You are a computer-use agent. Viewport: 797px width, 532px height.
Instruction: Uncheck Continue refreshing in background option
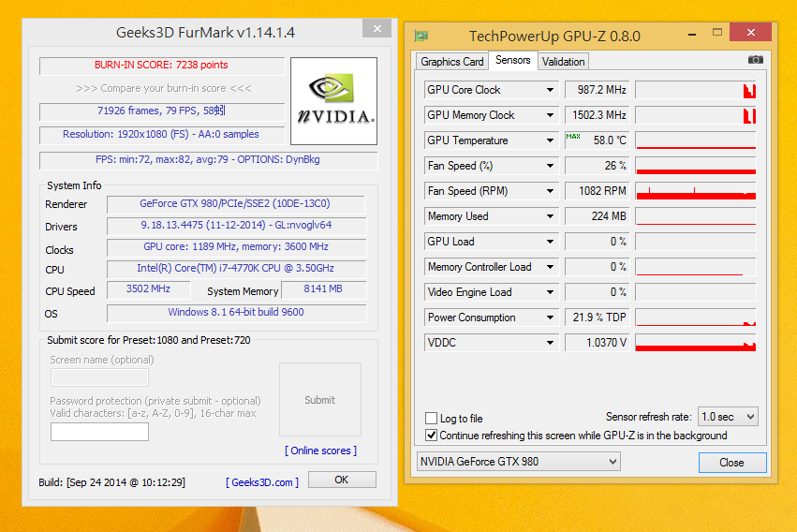coord(431,436)
